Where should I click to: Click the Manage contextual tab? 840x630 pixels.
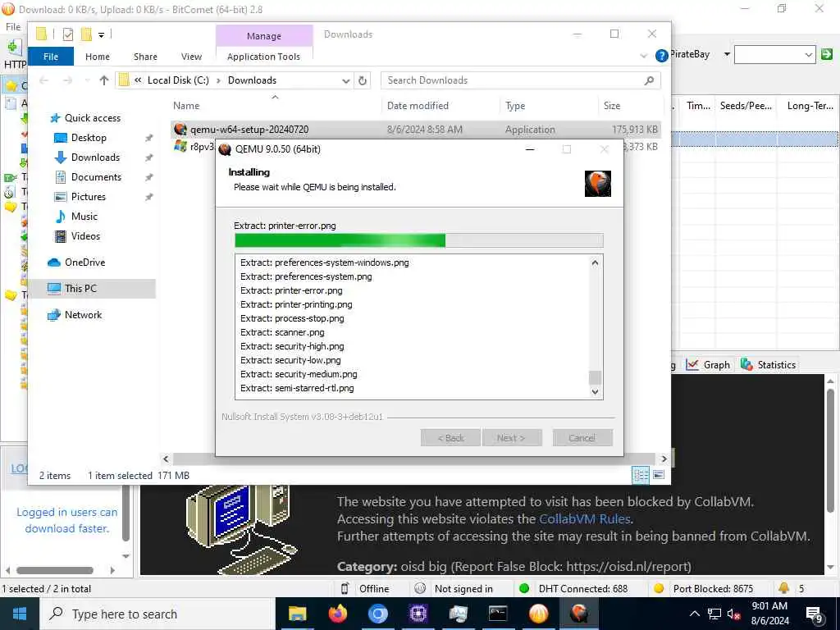264,36
